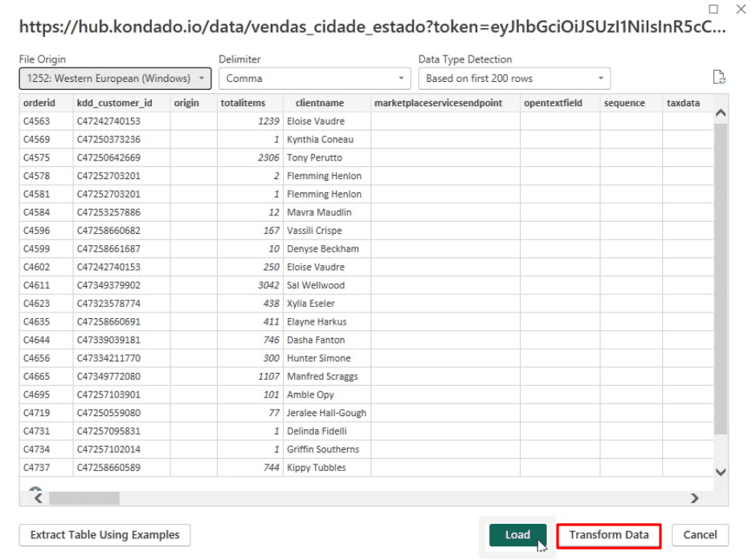The width and height of the screenshot is (752, 560).
Task: Open the File Origin dropdown
Action: coord(114,79)
